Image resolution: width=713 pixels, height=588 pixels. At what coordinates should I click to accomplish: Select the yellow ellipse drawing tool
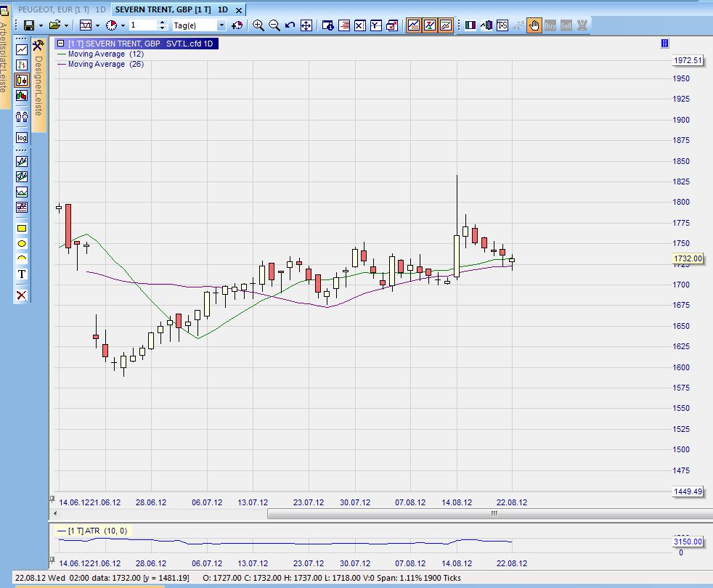coord(22,244)
